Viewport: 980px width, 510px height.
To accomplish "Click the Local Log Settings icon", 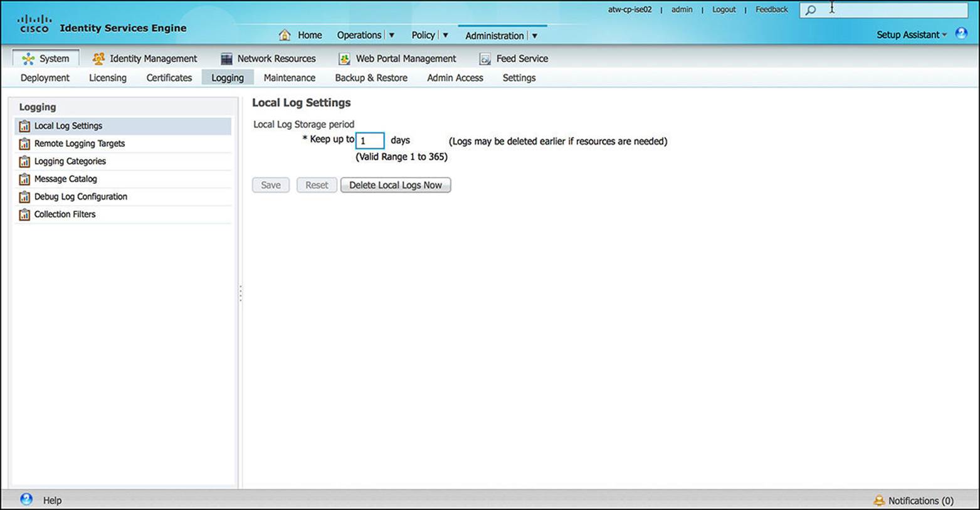I will click(24, 126).
